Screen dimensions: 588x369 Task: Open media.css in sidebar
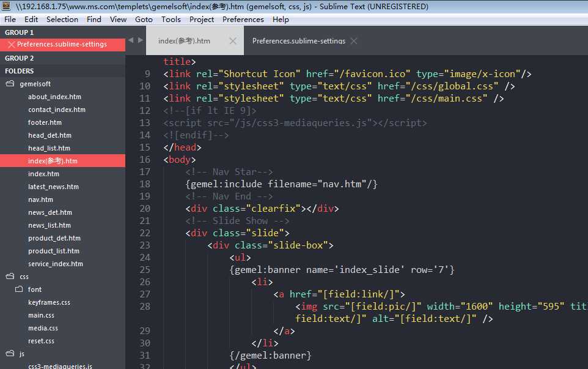coord(43,328)
